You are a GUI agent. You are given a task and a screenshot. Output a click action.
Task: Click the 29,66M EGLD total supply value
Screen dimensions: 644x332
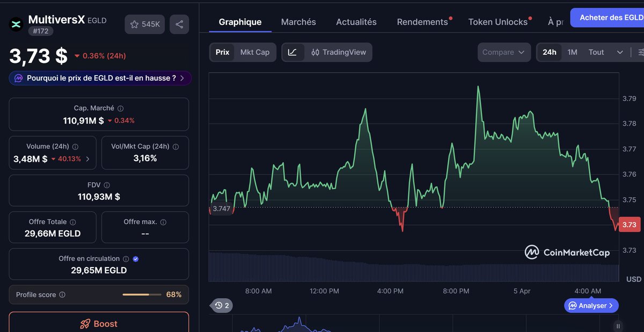[53, 234]
